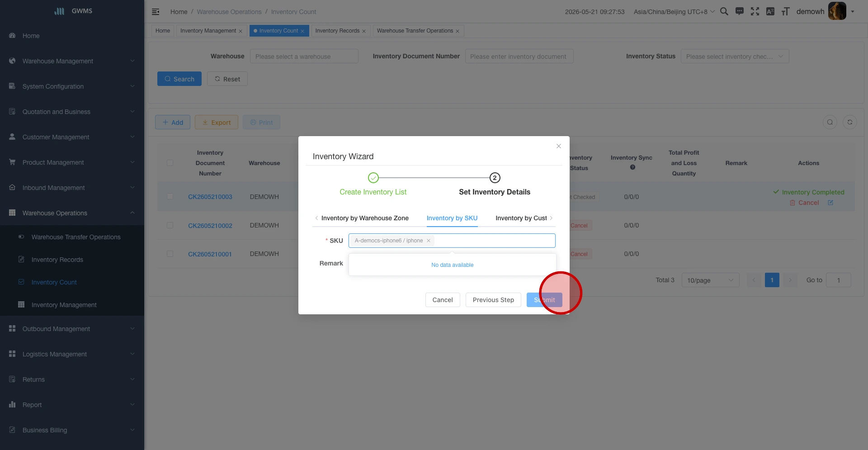Check the row CK2605210001 checkbox
The image size is (868, 450).
click(x=170, y=254)
